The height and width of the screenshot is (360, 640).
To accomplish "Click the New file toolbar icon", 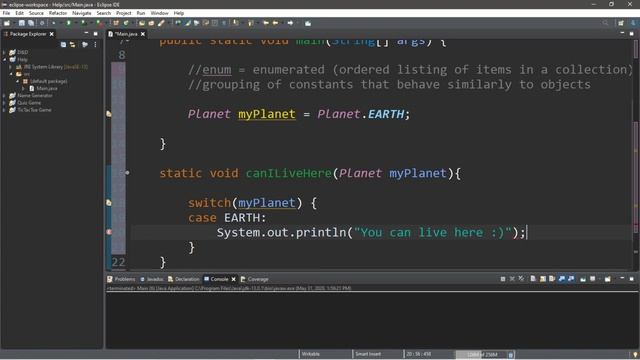I will (x=7, y=23).
